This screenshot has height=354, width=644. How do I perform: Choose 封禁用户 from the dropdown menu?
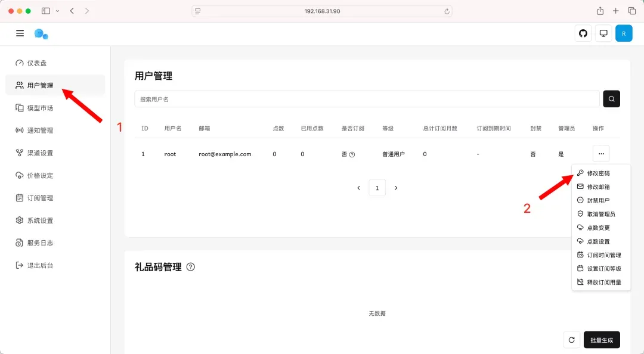[601, 200]
